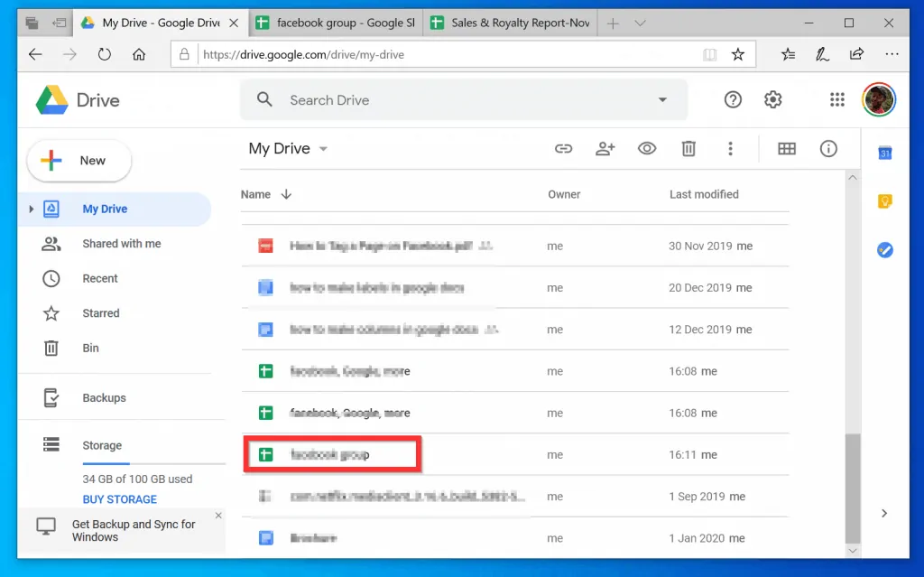Switch to grid view layout

pyautogui.click(x=787, y=149)
